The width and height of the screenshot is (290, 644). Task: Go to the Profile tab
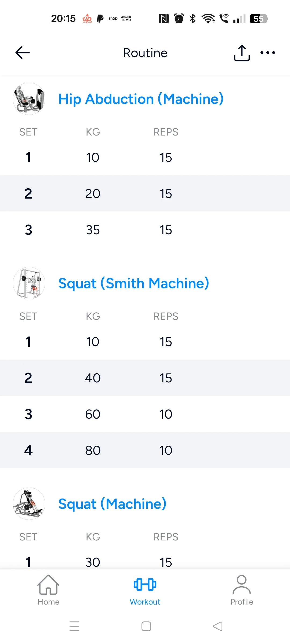point(242,590)
